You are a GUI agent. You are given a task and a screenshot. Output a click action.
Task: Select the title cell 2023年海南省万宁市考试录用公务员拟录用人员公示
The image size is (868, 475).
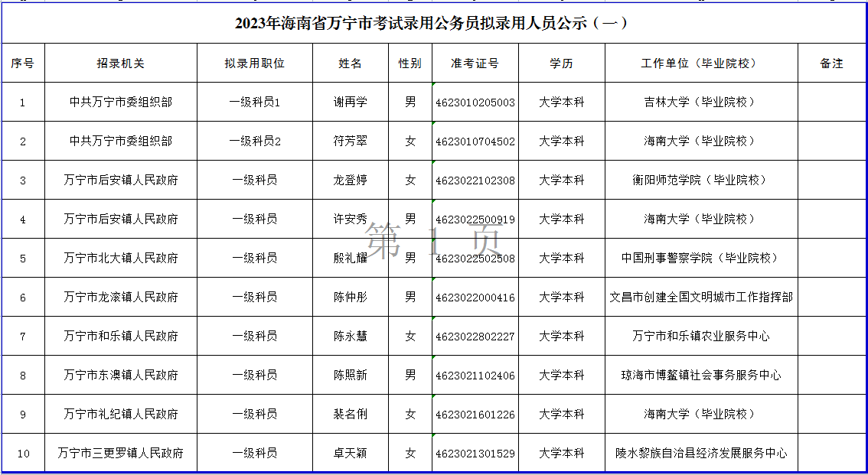tap(433, 23)
